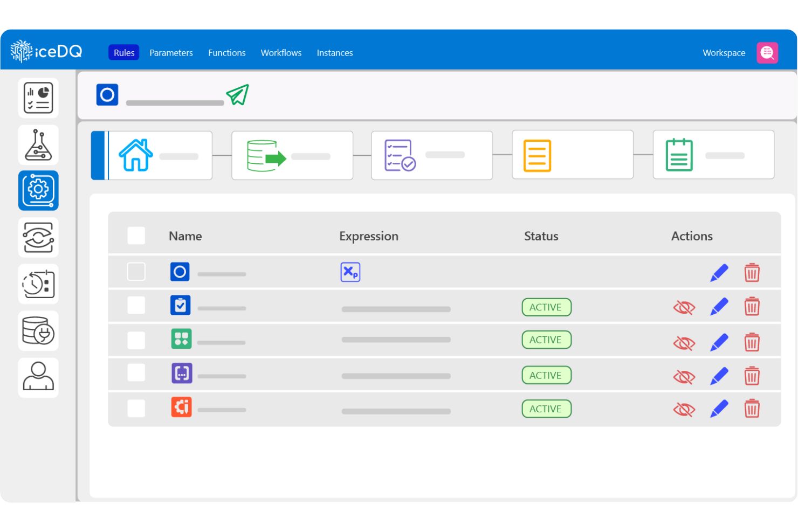This screenshot has height=532, width=798.
Task: Edit the orange icon row
Action: 719,409
